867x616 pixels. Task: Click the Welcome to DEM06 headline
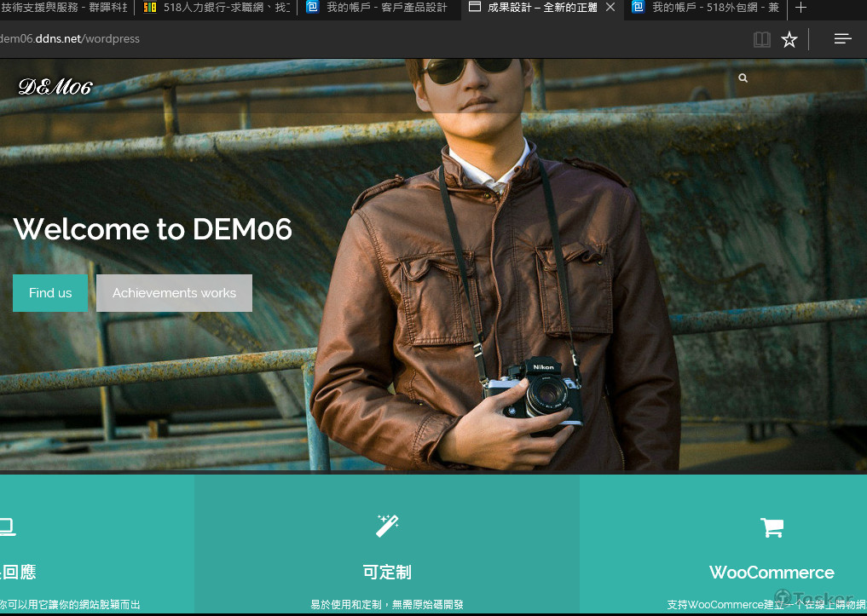pos(153,229)
